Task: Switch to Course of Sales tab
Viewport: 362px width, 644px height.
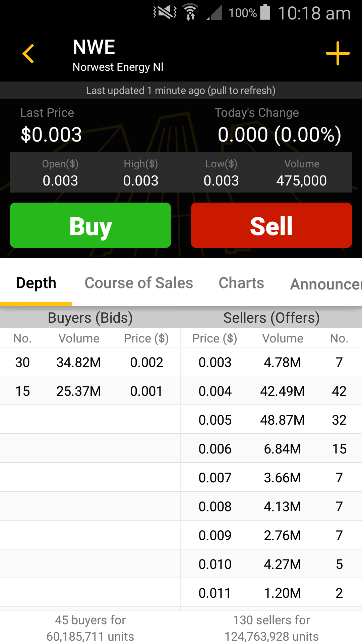Action: tap(139, 283)
